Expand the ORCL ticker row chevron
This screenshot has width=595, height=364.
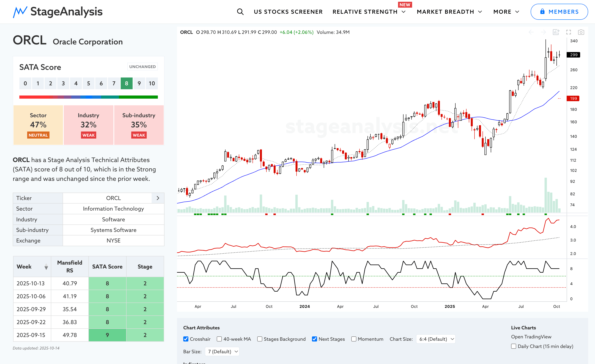[158, 198]
